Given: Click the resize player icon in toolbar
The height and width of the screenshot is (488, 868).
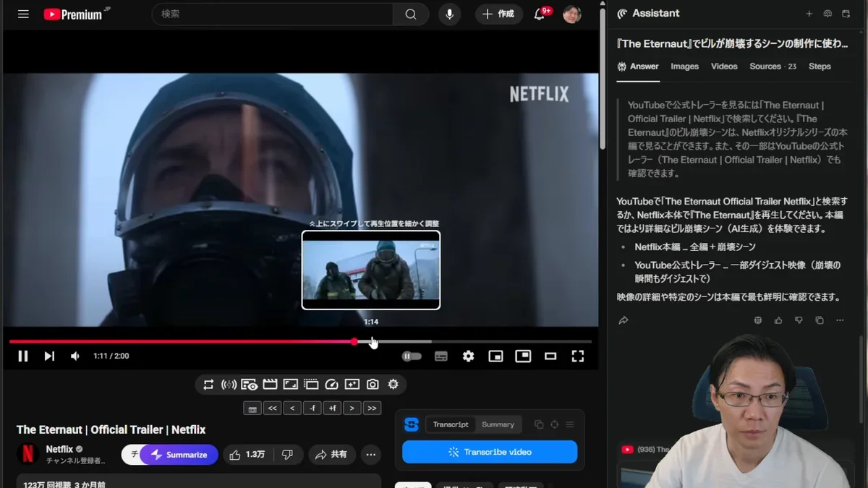Looking at the screenshot, I should point(290,385).
